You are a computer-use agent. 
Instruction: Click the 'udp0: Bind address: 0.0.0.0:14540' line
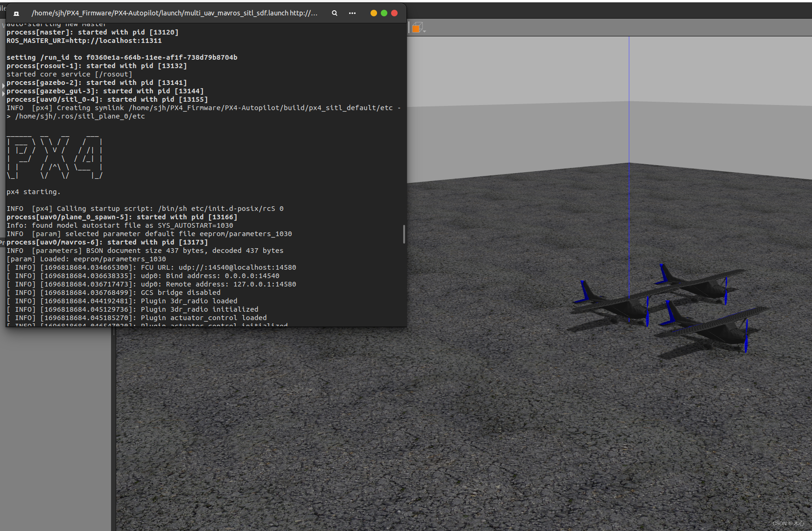143,276
